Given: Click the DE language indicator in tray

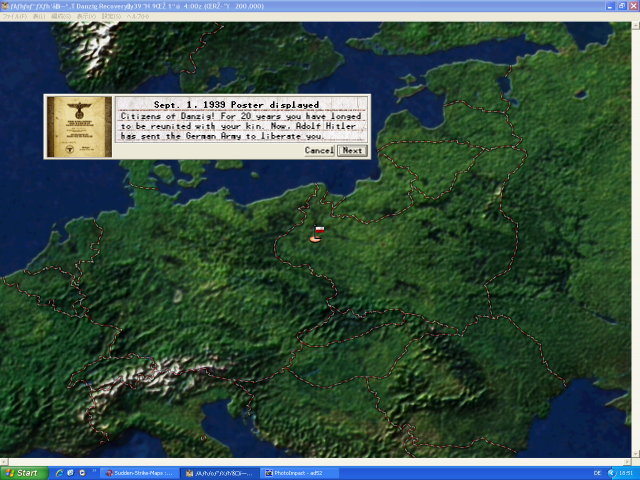Looking at the screenshot, I should point(597,473).
